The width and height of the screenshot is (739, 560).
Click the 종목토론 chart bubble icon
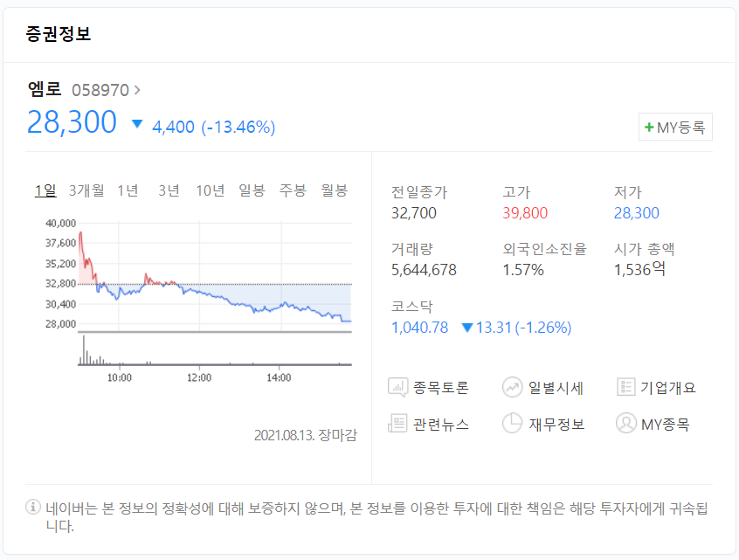coord(397,388)
